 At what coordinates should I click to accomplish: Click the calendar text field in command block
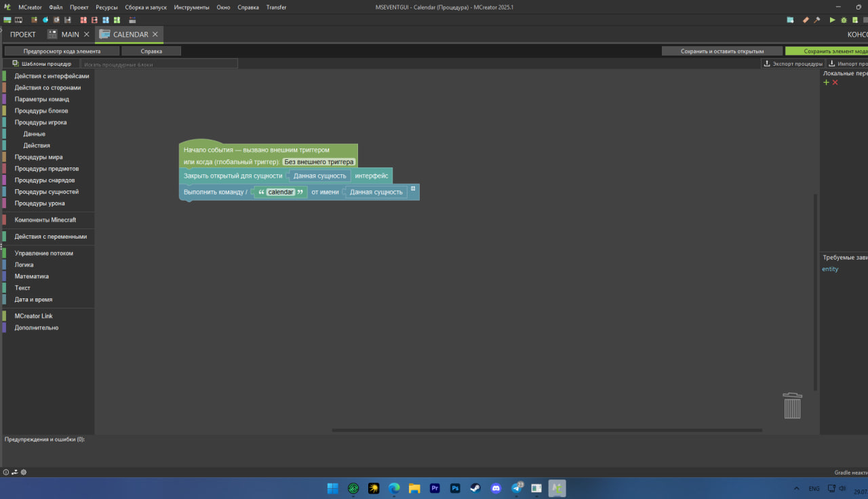(281, 192)
